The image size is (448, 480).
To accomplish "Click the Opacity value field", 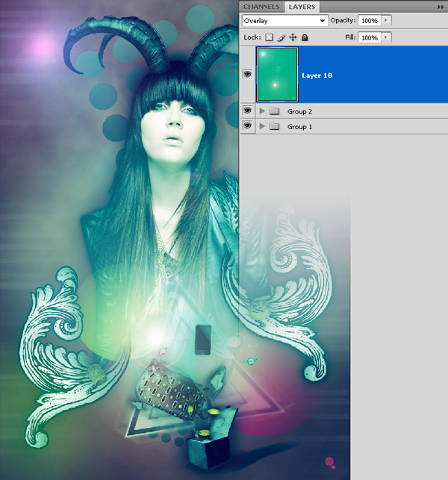I will (x=370, y=21).
